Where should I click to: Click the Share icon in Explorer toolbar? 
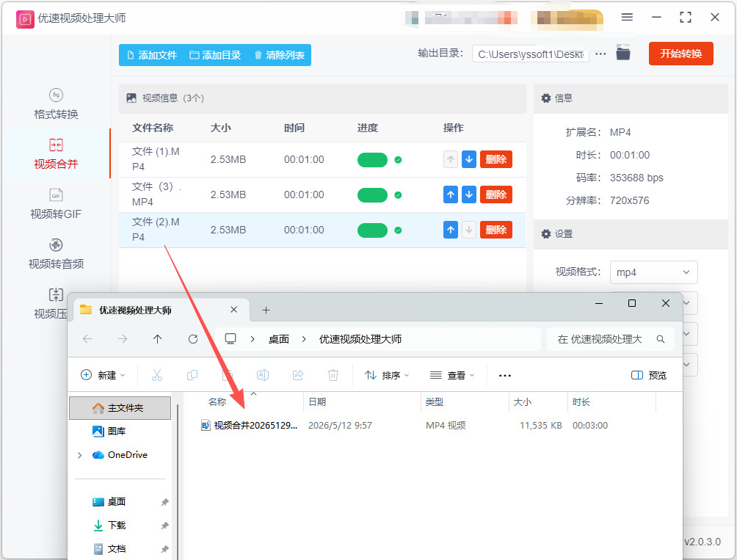pos(298,375)
